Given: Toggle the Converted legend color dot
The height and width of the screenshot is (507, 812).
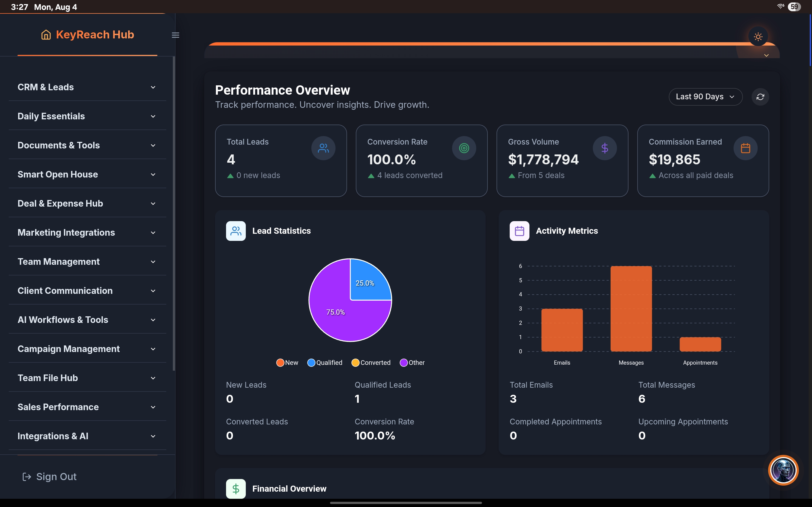Looking at the screenshot, I should point(355,362).
